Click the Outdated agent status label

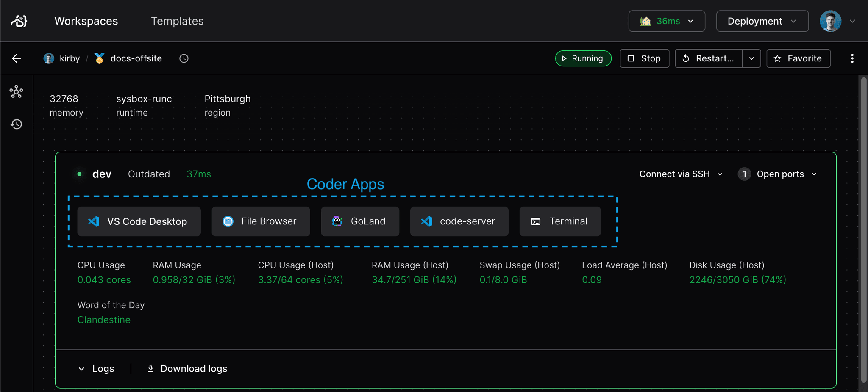coord(149,174)
